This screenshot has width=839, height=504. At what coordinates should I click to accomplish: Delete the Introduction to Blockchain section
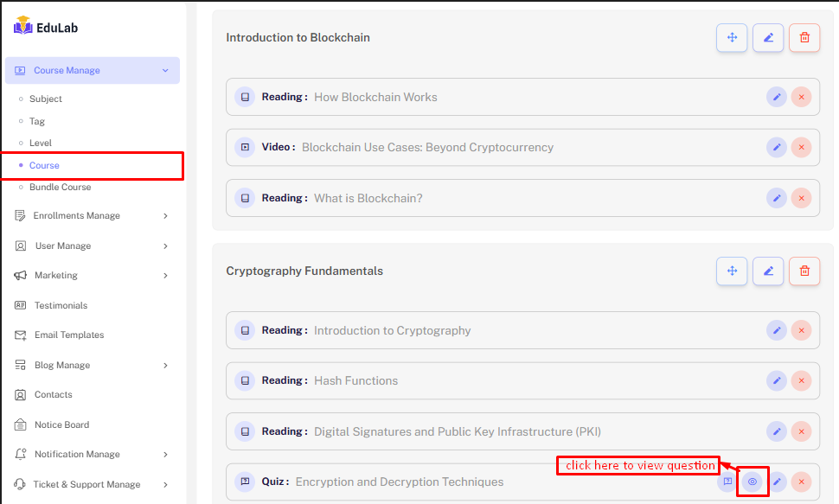(x=804, y=38)
